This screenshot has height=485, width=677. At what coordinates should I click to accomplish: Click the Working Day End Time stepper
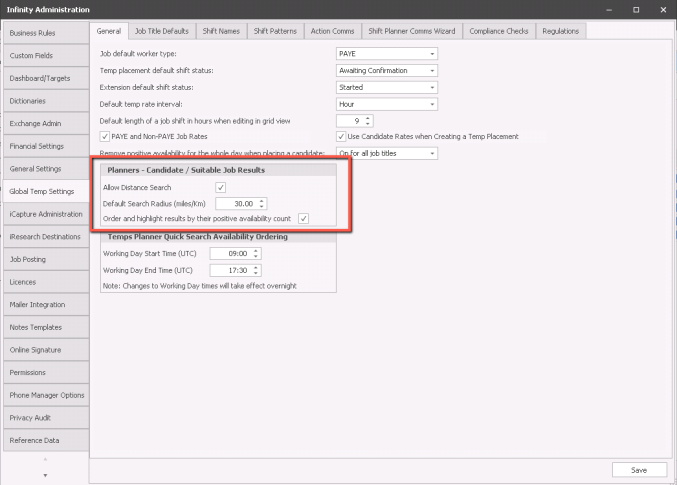pos(258,270)
